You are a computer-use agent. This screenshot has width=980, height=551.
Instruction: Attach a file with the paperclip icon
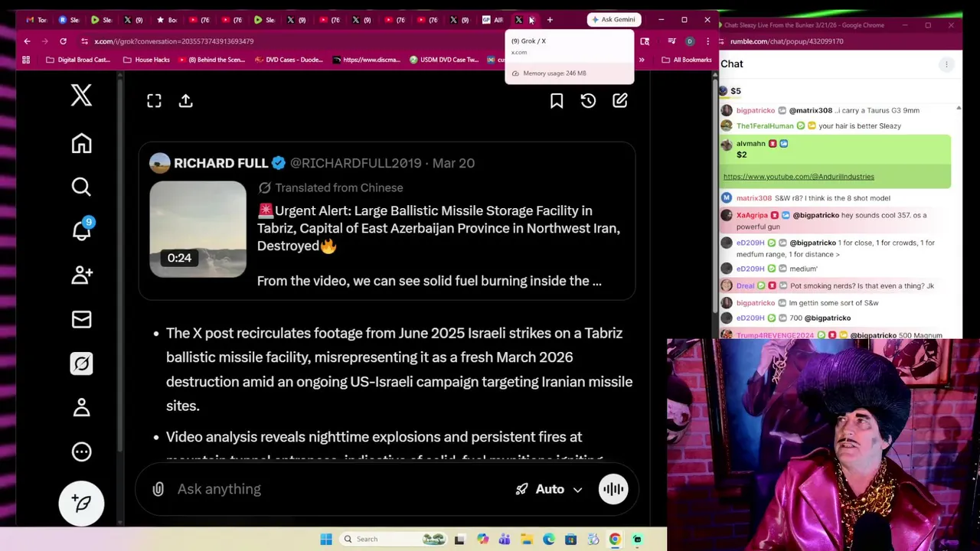tap(158, 489)
